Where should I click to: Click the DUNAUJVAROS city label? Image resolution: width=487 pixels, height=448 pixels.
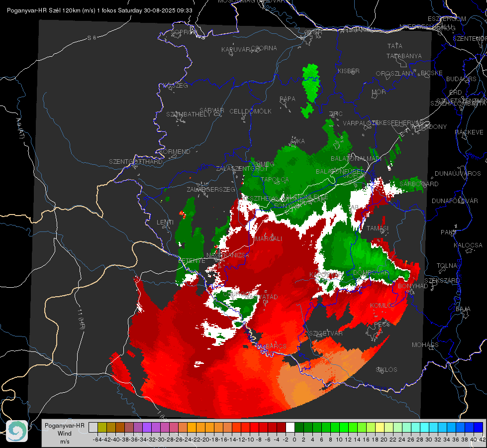point(458,174)
